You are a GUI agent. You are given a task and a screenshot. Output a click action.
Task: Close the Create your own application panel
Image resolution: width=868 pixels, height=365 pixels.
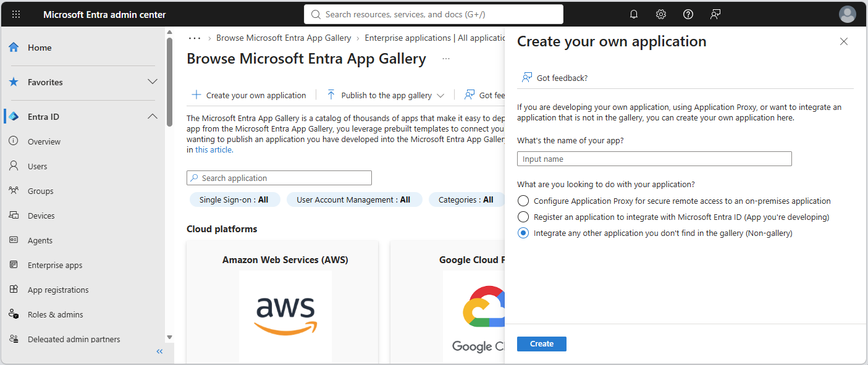pos(844,41)
